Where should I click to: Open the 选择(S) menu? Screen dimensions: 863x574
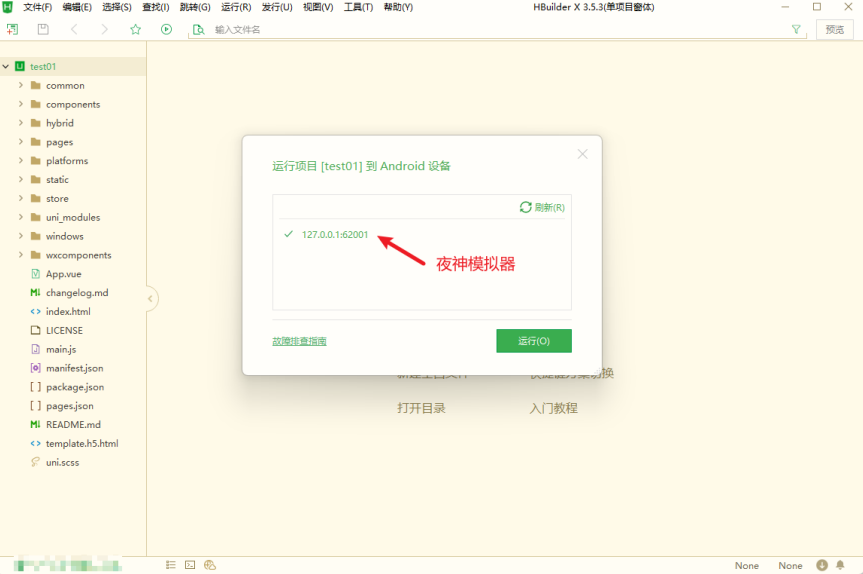click(117, 7)
